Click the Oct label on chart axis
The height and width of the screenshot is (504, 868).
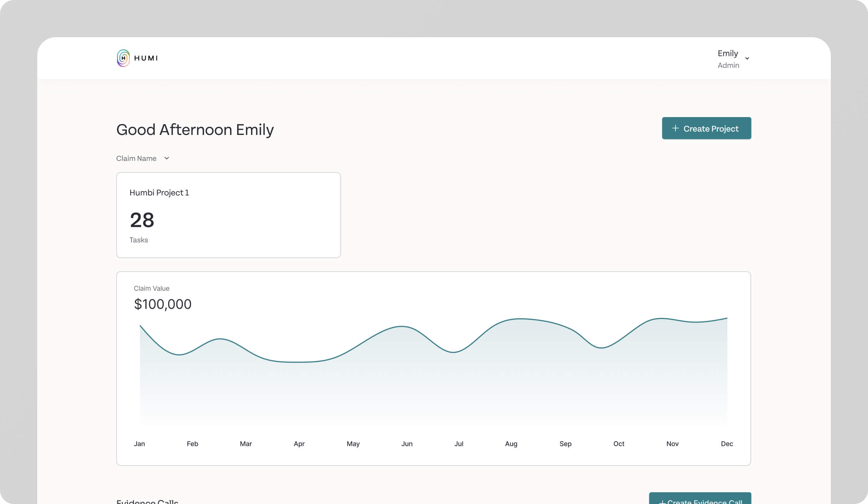click(618, 444)
